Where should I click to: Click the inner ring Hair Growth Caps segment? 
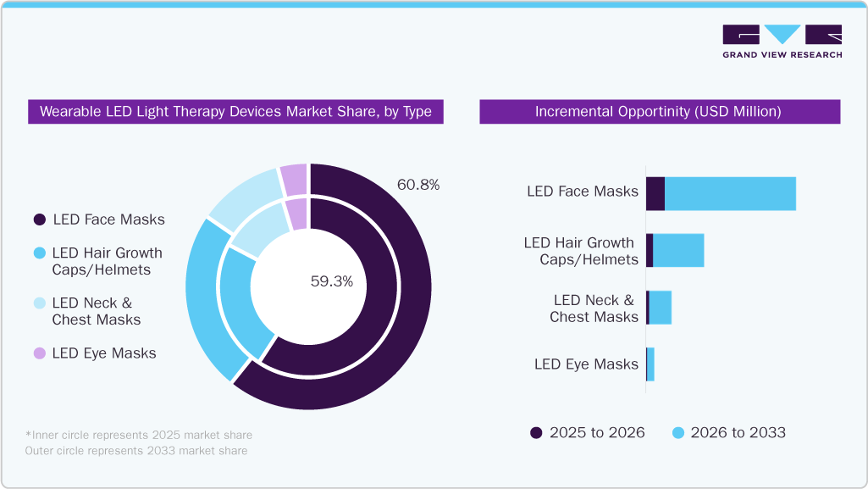point(237,297)
